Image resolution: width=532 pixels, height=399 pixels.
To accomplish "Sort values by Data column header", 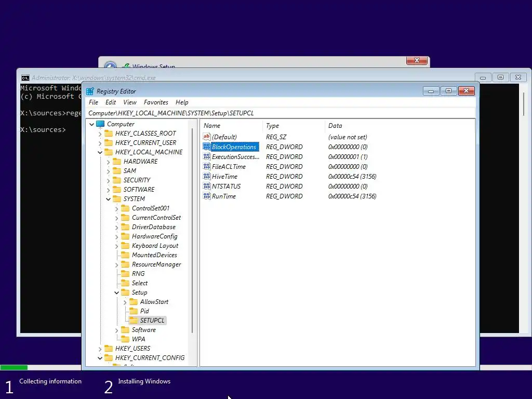I will pyautogui.click(x=400, y=126).
